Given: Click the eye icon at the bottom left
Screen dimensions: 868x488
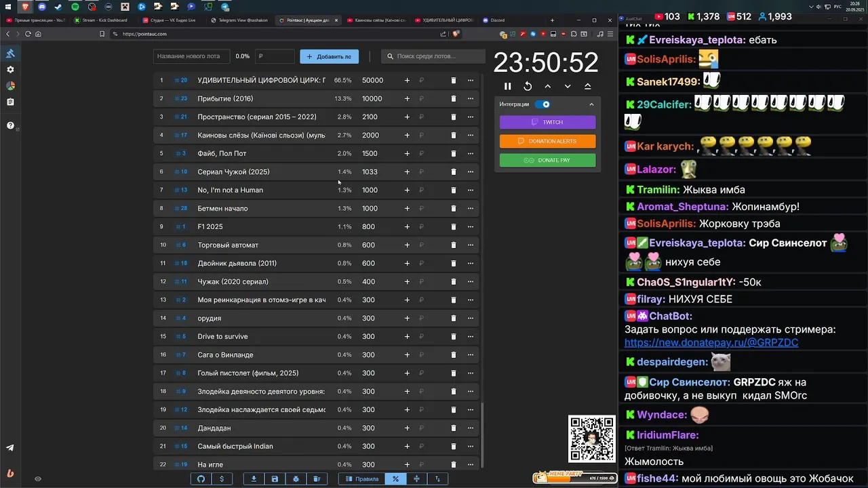Looking at the screenshot, I should click(38, 479).
